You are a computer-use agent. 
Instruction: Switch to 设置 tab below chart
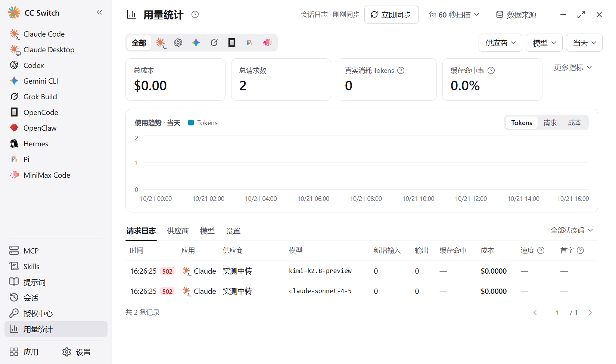pyautogui.click(x=233, y=231)
